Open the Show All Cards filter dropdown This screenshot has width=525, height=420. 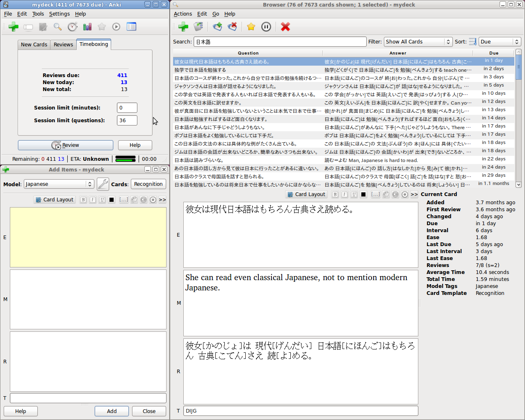click(418, 41)
